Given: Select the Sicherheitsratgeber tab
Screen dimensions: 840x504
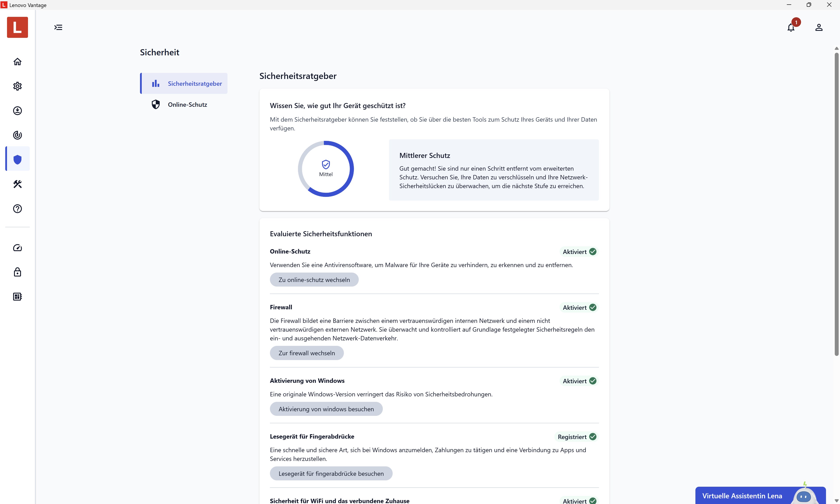Looking at the screenshot, I should (x=184, y=84).
